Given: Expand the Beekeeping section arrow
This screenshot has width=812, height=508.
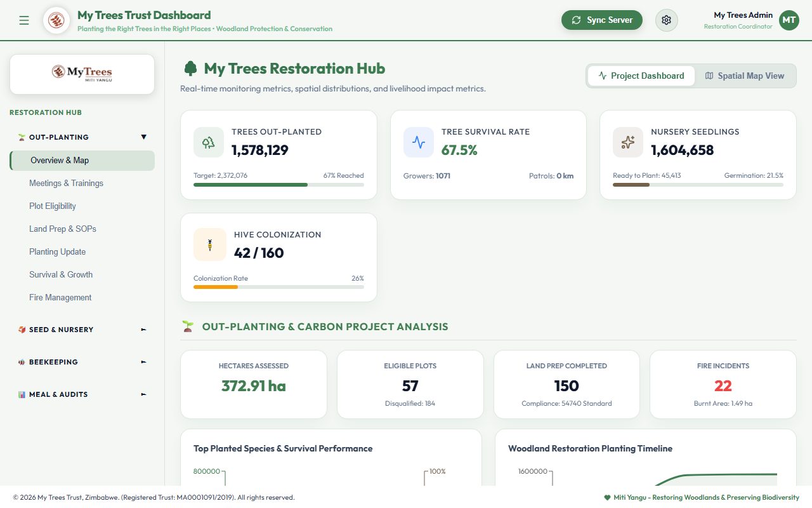Looking at the screenshot, I should [x=143, y=362].
